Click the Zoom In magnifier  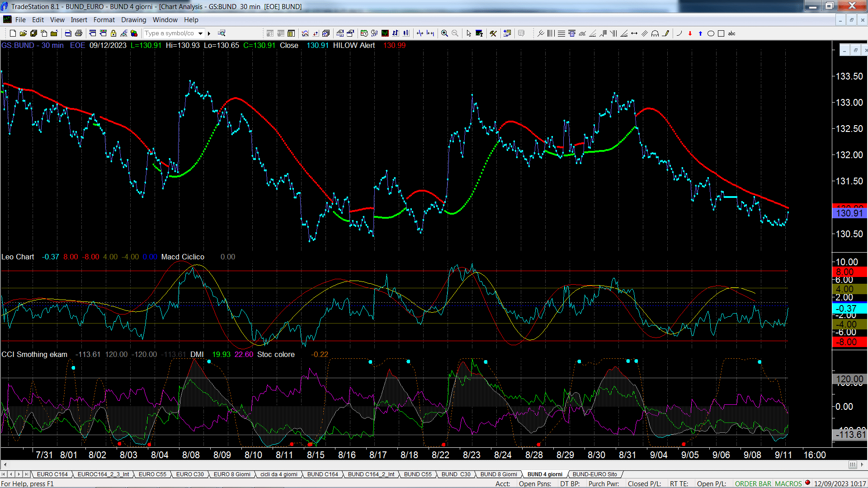[x=444, y=33]
